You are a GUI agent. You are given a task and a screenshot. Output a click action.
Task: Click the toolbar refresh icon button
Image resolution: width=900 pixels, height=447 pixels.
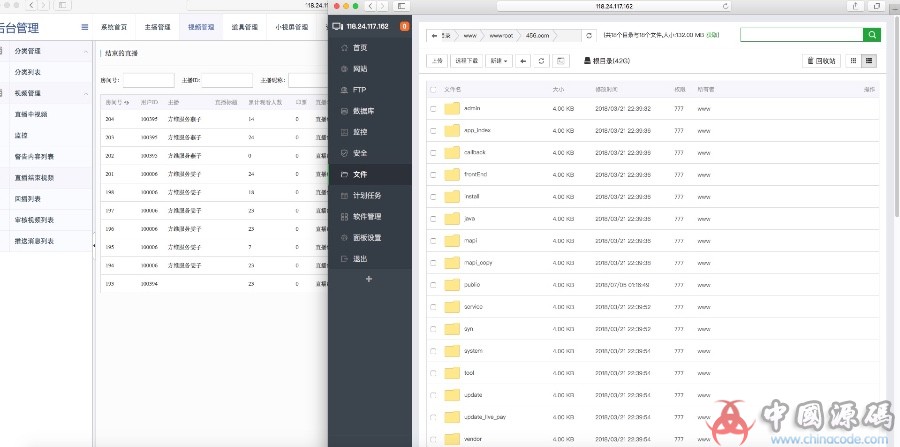pos(541,61)
